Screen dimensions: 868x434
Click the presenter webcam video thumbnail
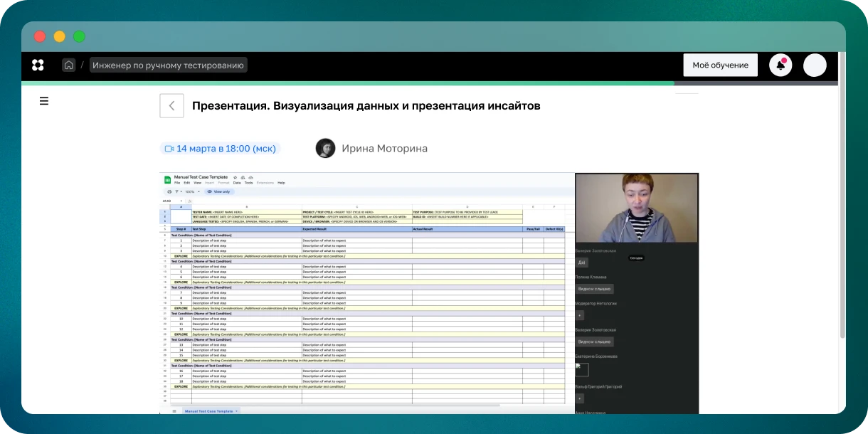(x=636, y=208)
